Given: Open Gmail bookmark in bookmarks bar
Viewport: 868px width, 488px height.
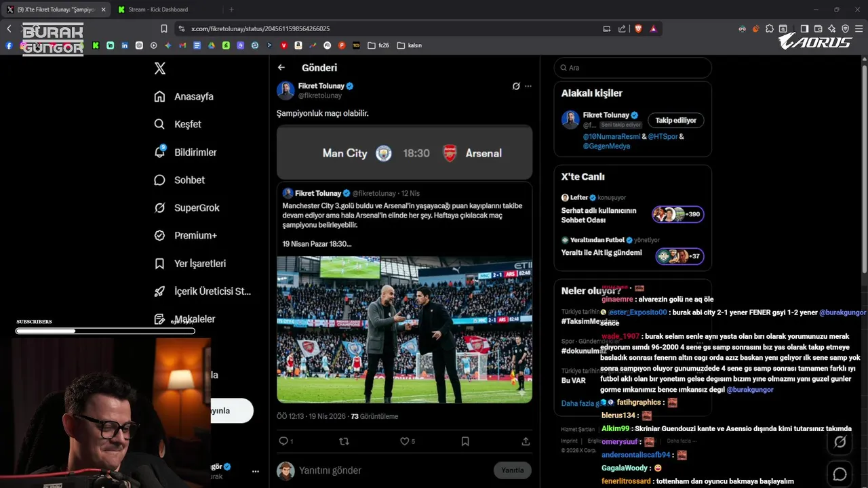Looking at the screenshot, I should point(182,45).
